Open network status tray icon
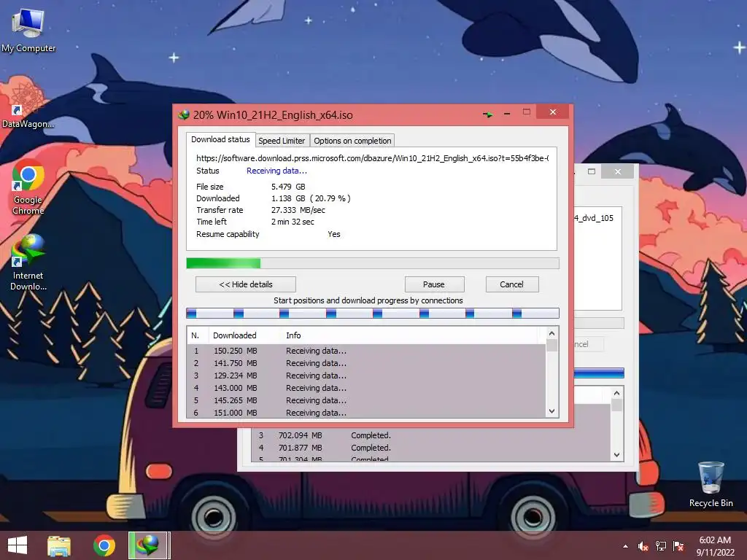This screenshot has width=747, height=560. click(x=661, y=546)
